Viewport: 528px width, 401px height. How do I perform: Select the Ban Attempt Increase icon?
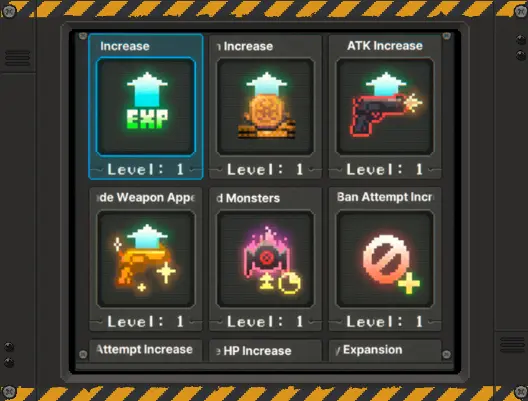tap(385, 259)
